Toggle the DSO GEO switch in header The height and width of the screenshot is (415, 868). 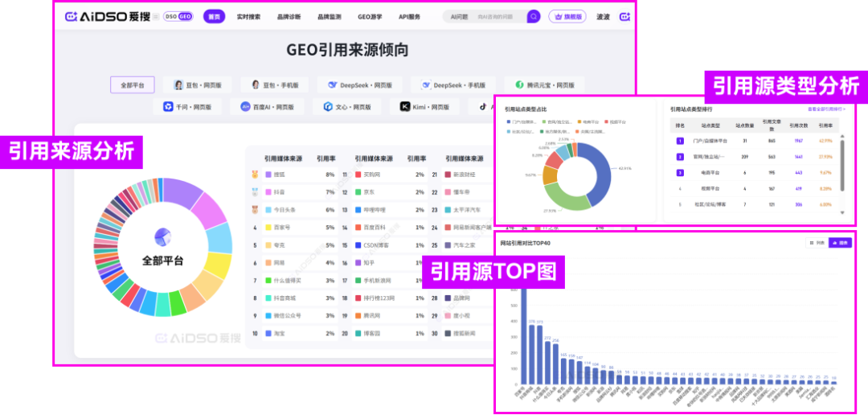tap(178, 16)
